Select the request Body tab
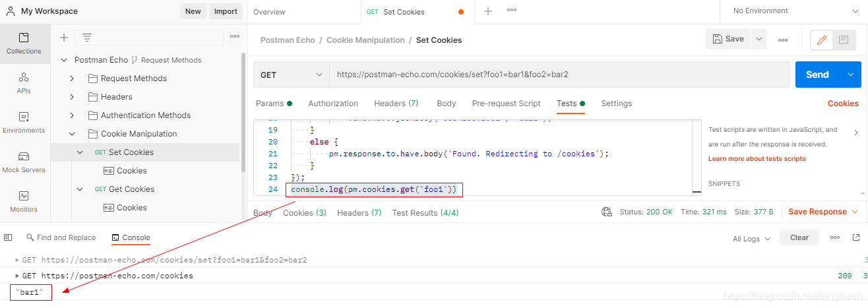The image size is (868, 308). coord(447,104)
